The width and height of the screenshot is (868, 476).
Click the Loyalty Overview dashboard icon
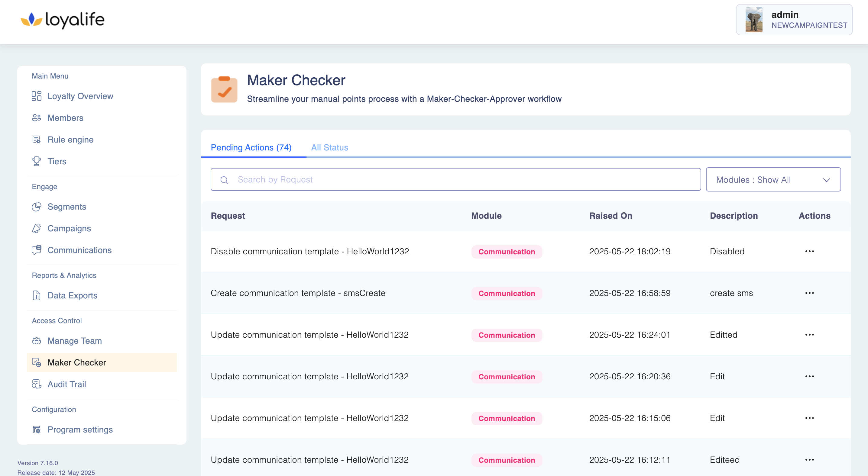36,96
